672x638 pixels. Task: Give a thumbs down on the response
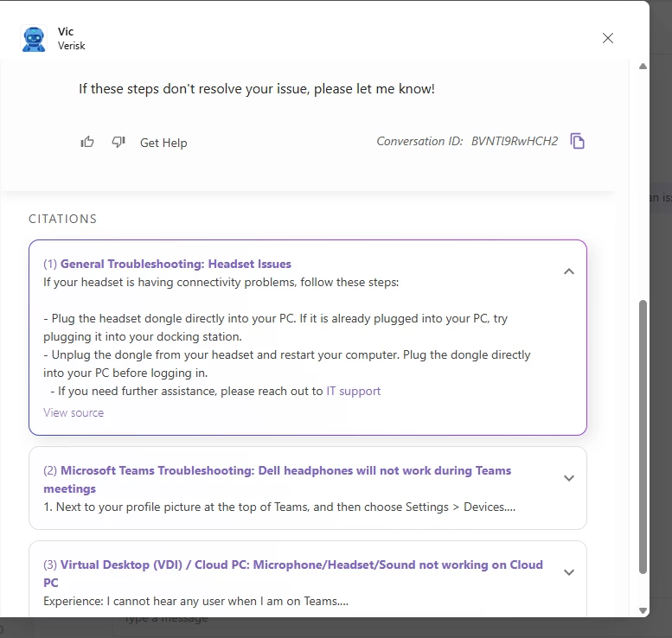118,142
